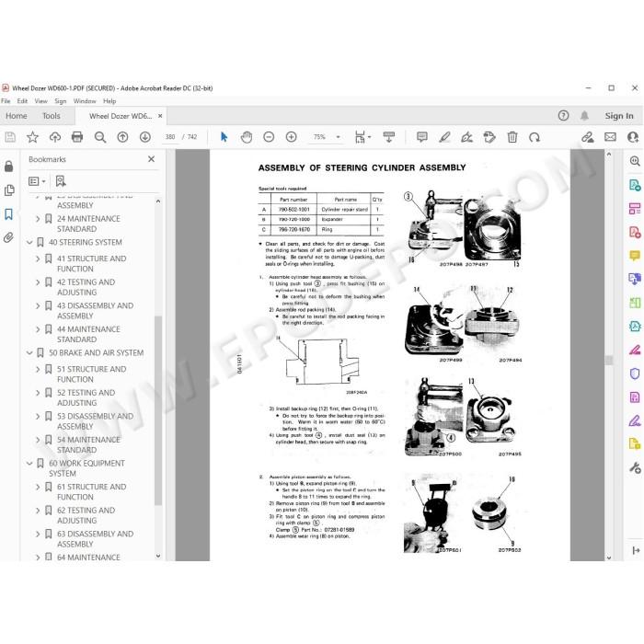
Task: Open page thumbnails panel icon
Action: pos(8,190)
